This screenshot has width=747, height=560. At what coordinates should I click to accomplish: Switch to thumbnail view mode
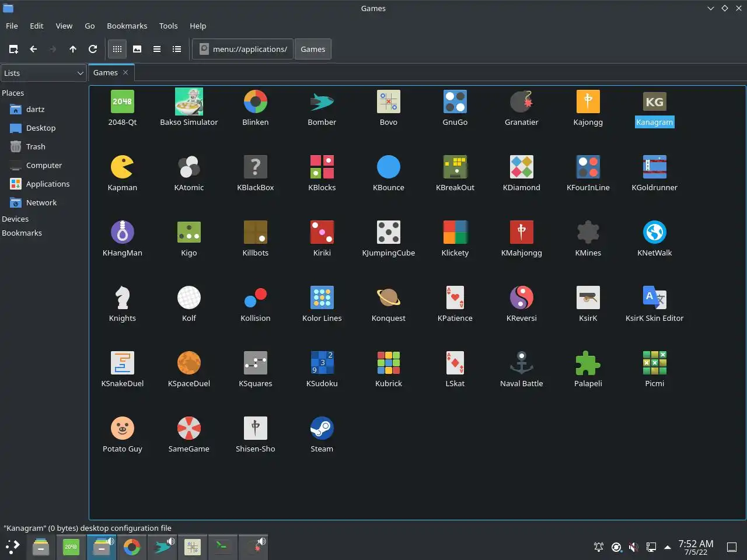pos(137,49)
